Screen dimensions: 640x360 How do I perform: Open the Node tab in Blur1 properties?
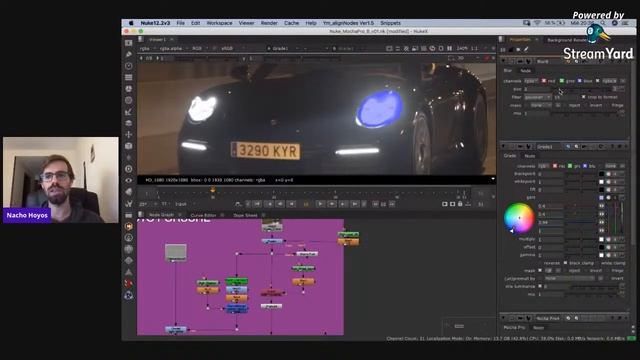[526, 71]
